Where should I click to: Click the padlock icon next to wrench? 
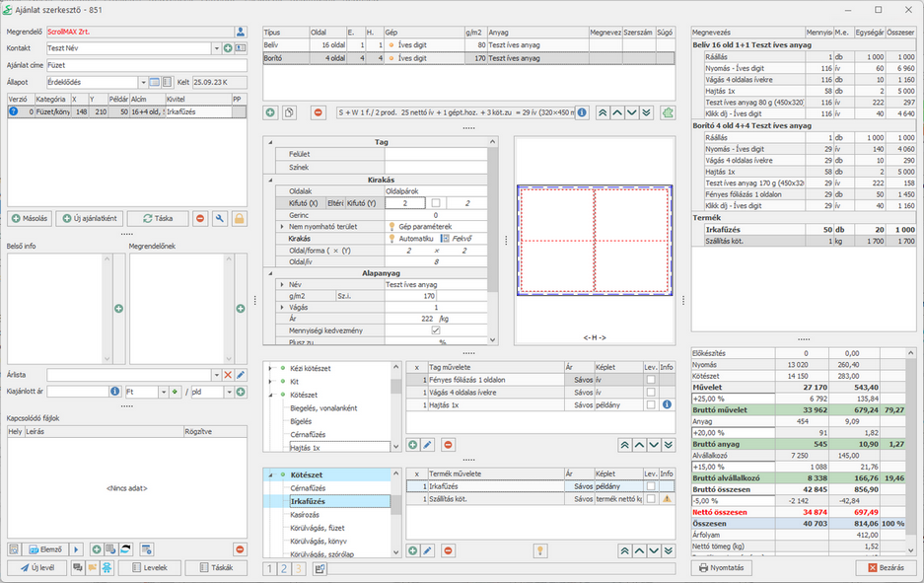click(239, 218)
